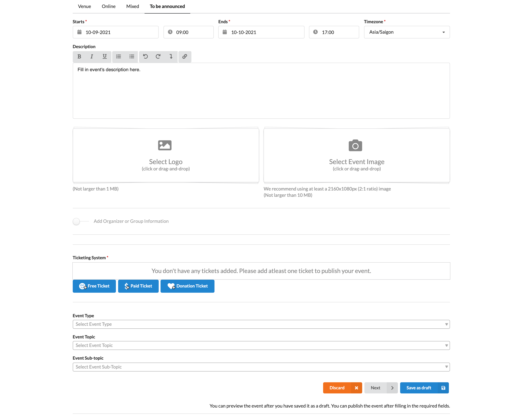Click the Description label
This screenshot has height=420, width=511.
(x=84, y=47)
